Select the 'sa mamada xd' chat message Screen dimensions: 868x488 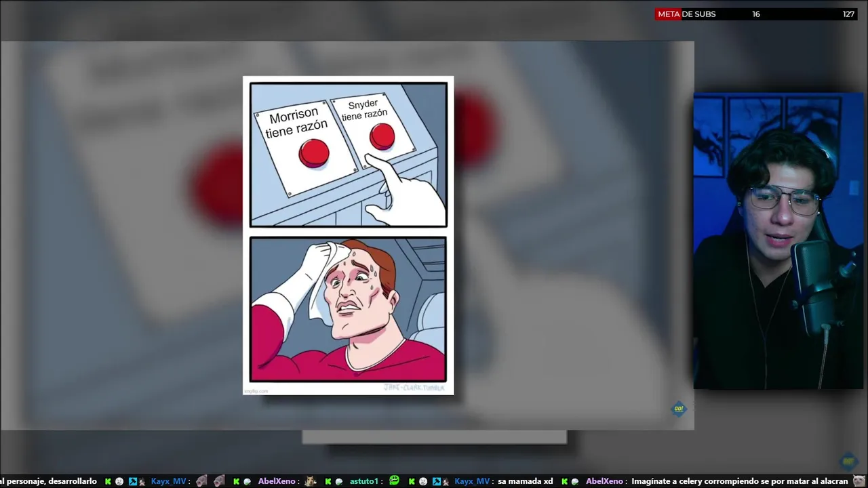pyautogui.click(x=526, y=481)
